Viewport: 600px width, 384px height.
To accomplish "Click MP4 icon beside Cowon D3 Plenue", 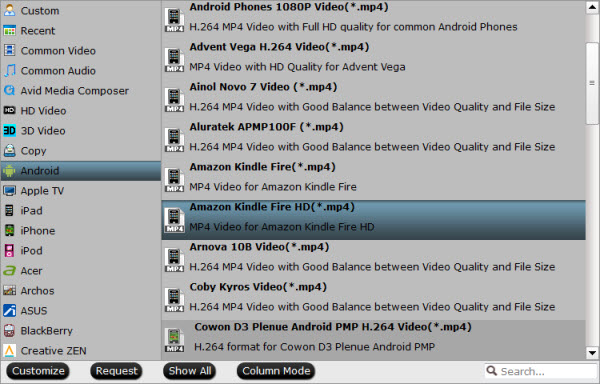I will pos(174,340).
